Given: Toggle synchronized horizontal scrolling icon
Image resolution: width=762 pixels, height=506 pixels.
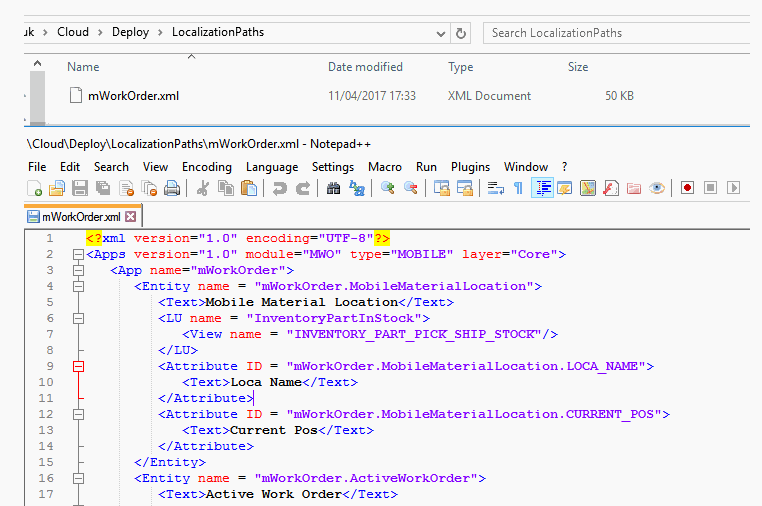Looking at the screenshot, I should click(x=465, y=188).
